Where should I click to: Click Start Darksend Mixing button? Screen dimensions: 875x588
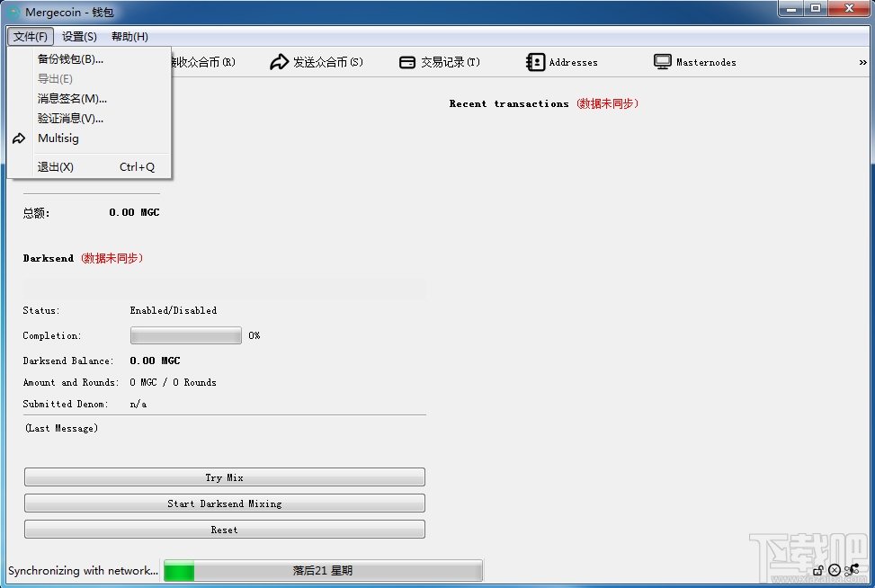pyautogui.click(x=224, y=503)
